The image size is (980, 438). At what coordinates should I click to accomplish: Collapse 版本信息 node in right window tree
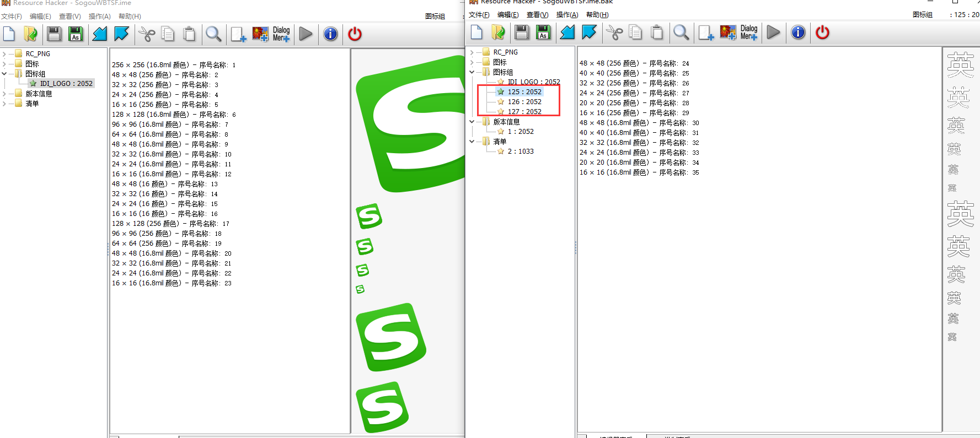tap(472, 122)
